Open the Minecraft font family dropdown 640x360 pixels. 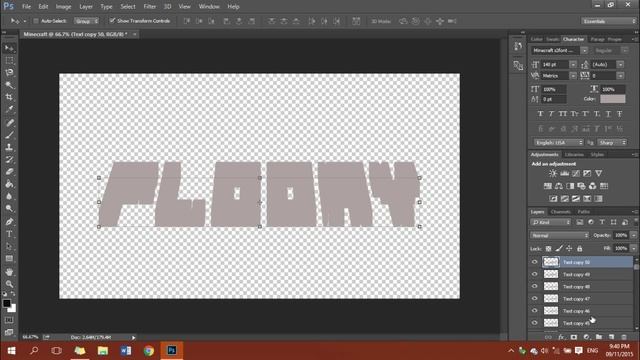coord(584,50)
